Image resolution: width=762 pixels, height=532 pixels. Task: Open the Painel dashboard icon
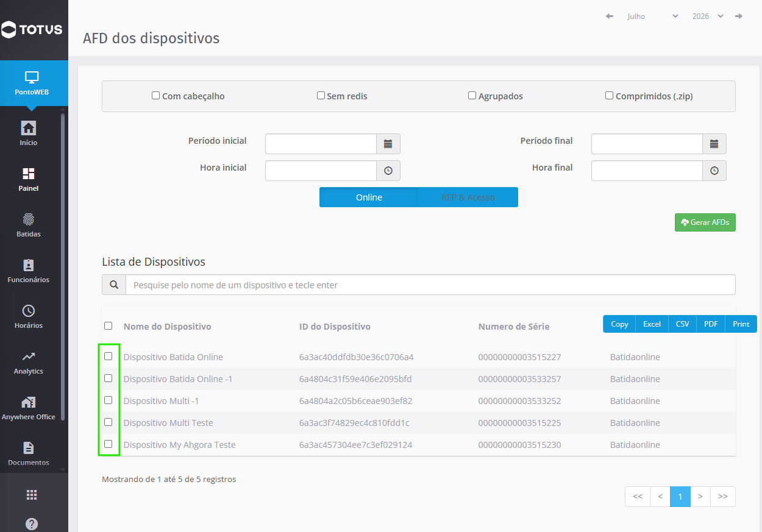[29, 174]
